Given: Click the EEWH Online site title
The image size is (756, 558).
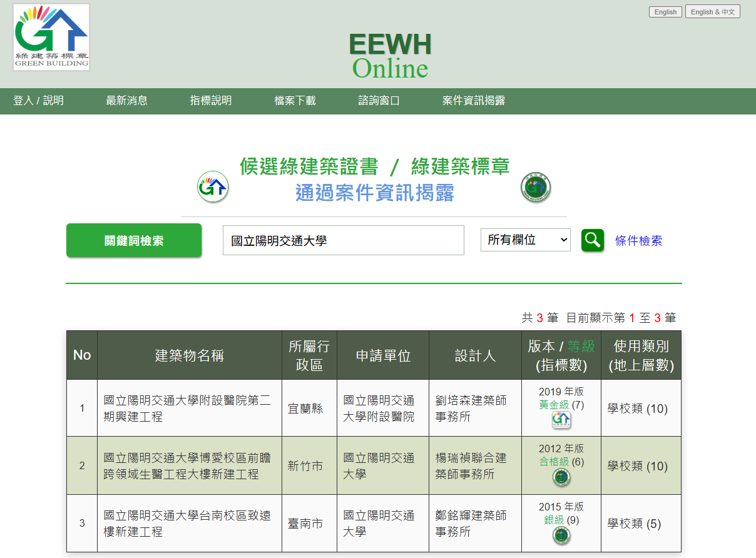Looking at the screenshot, I should 389,56.
